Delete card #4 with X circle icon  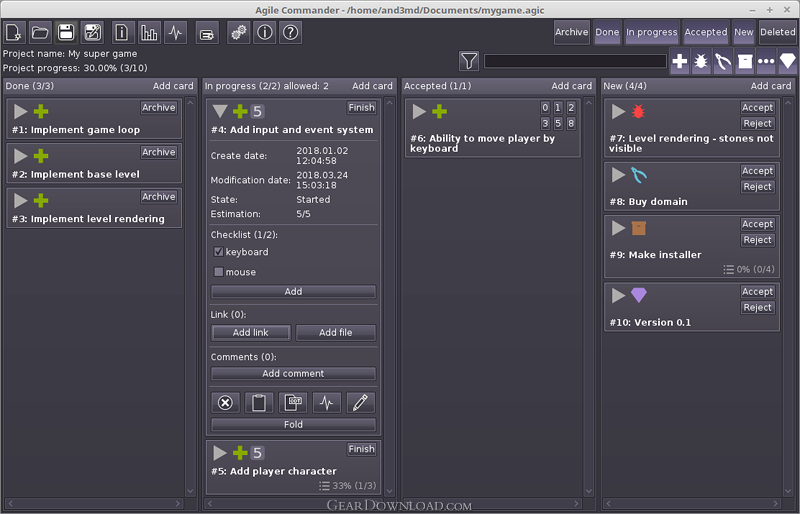[x=225, y=403]
